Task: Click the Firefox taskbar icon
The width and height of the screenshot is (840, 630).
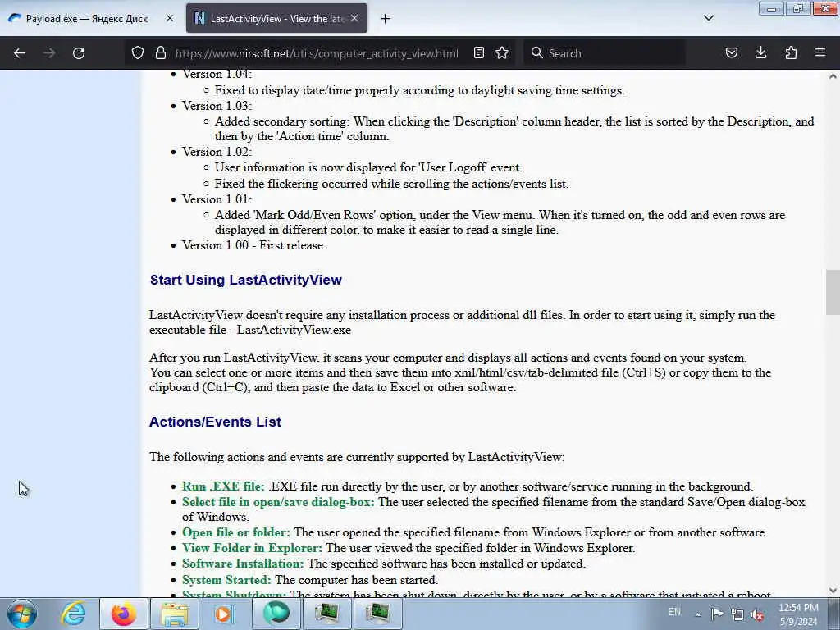Action: point(123,614)
